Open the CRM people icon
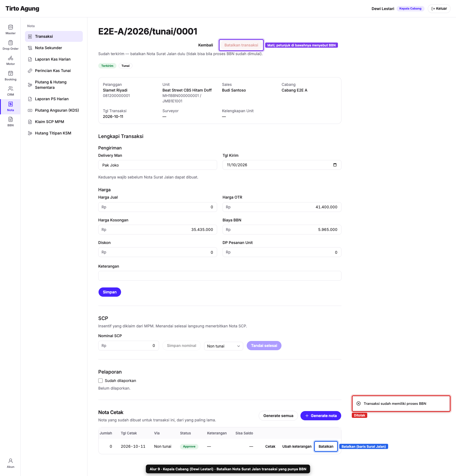Screen dimensions: 456x476 tap(11, 89)
